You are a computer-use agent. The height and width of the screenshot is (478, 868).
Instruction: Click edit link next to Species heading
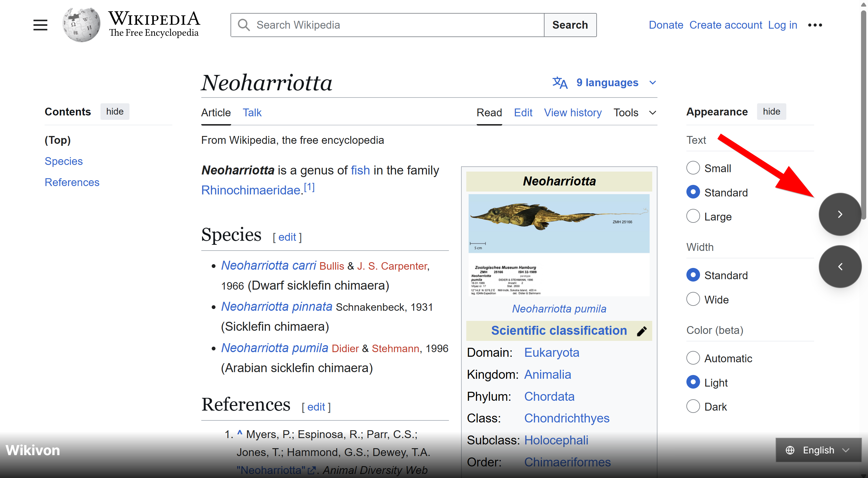[x=287, y=237]
